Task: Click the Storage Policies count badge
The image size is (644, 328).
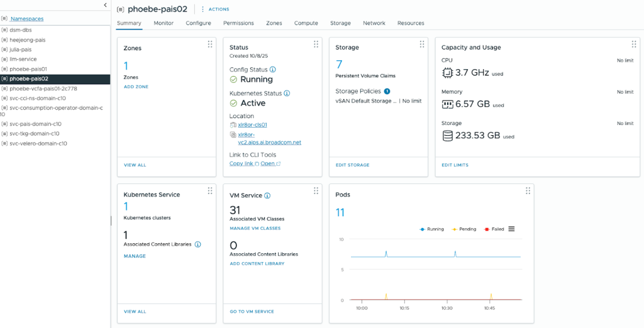Action: [387, 91]
